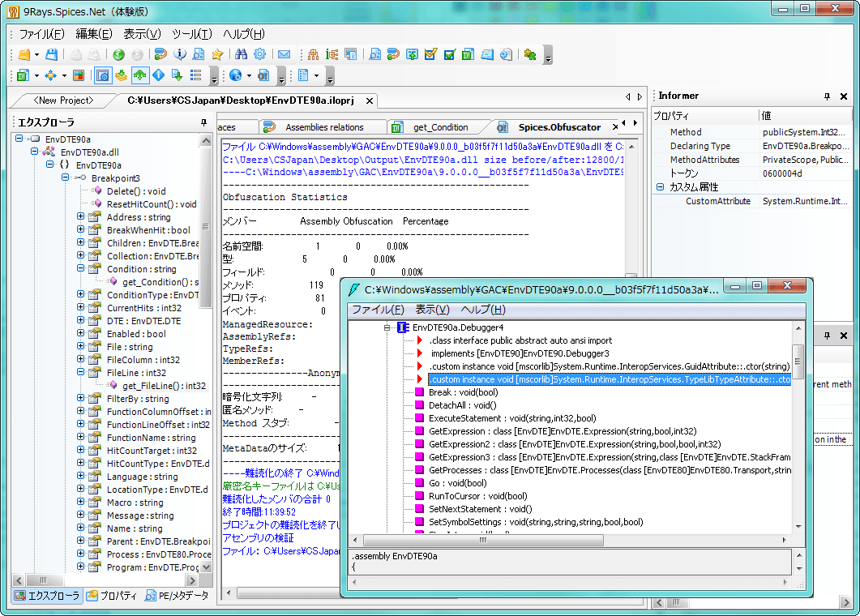The image size is (860, 616).
Task: Click first toolbar overflow chevron button
Action: coord(548,55)
